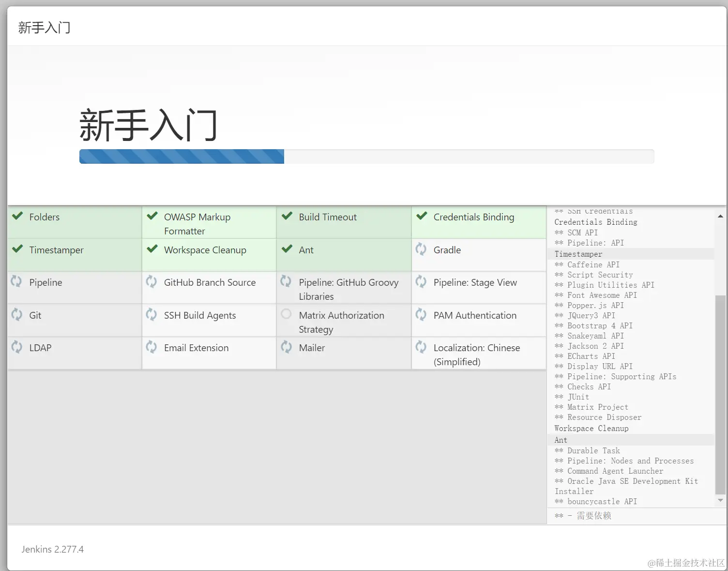Screen dimensions: 728x571
Task: Click the ** Command Agent Launcher entry
Action: pyautogui.click(x=609, y=471)
